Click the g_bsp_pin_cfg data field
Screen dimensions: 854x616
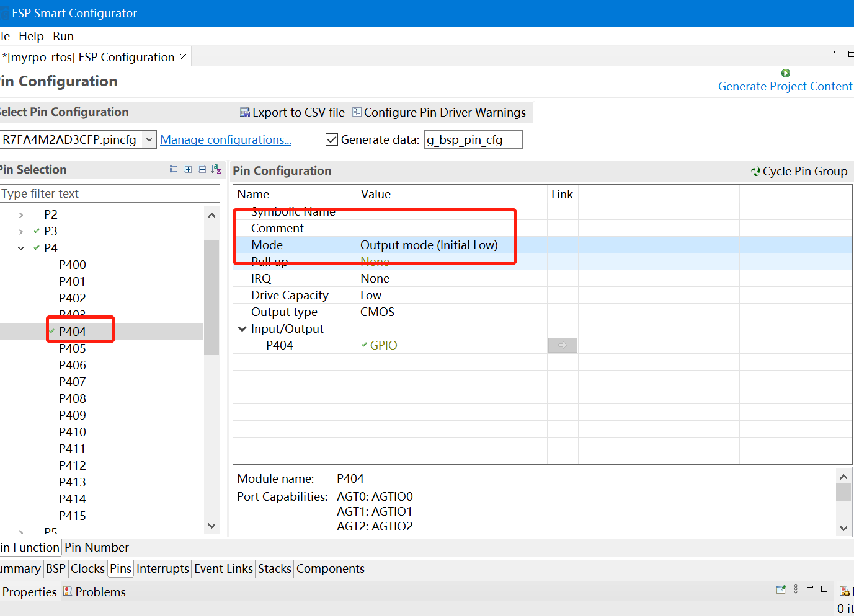[x=473, y=139]
